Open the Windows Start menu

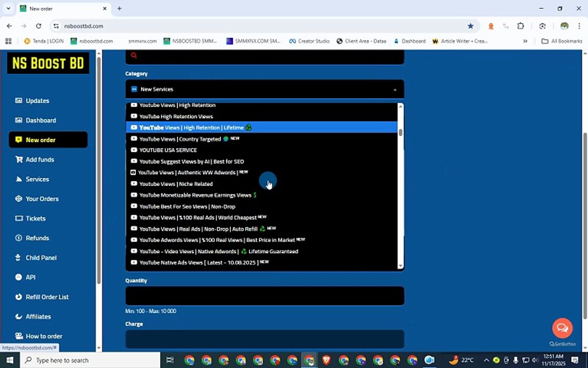[x=10, y=360]
